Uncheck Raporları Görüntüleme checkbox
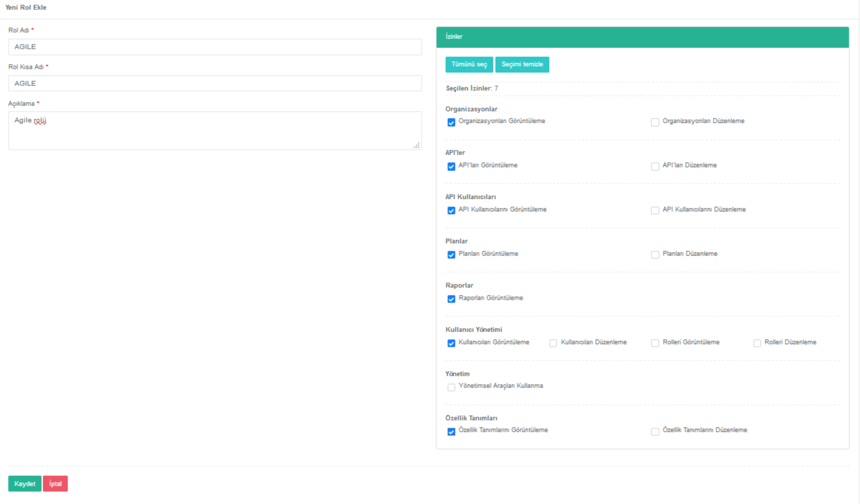 tap(451, 299)
